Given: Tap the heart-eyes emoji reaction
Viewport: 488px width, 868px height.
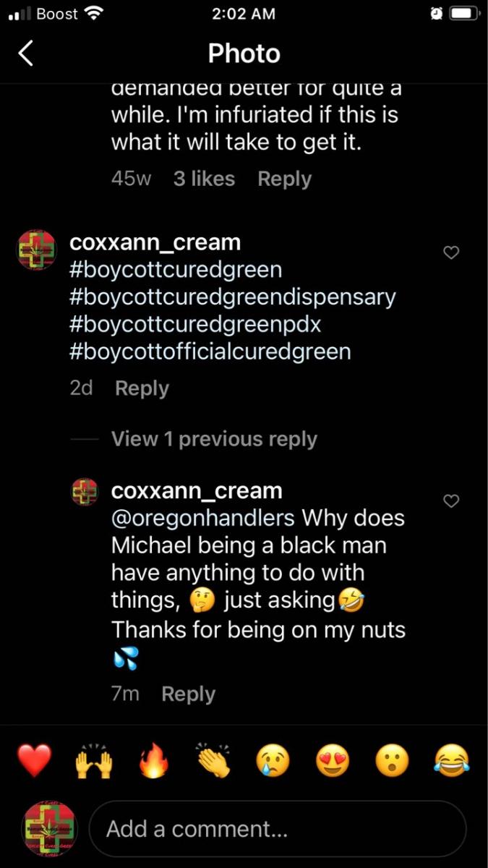Looking at the screenshot, I should tap(333, 762).
